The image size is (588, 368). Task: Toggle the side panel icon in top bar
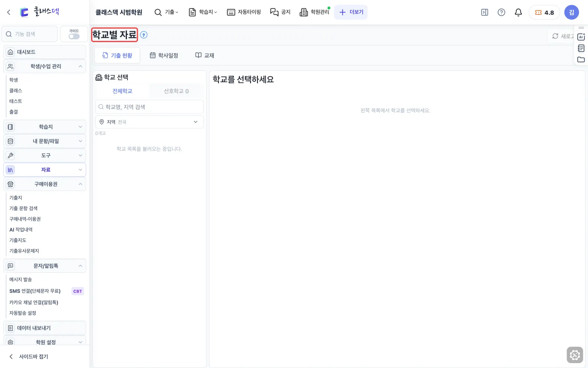point(485,12)
